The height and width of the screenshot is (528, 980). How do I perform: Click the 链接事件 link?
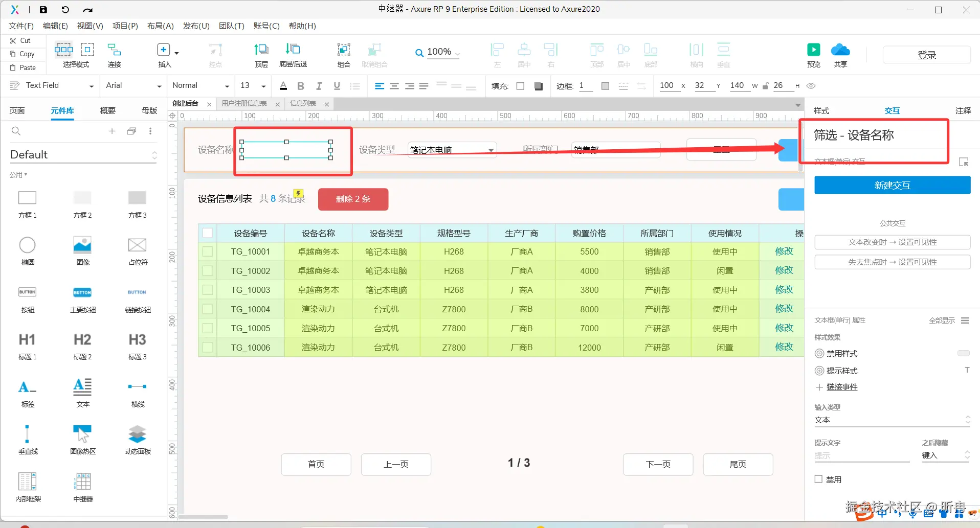point(842,387)
